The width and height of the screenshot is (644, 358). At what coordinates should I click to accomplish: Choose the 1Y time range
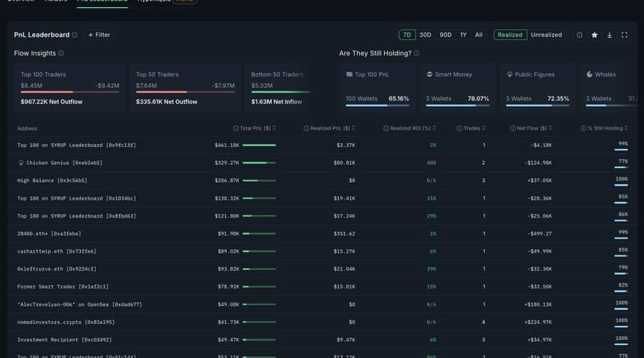(463, 35)
